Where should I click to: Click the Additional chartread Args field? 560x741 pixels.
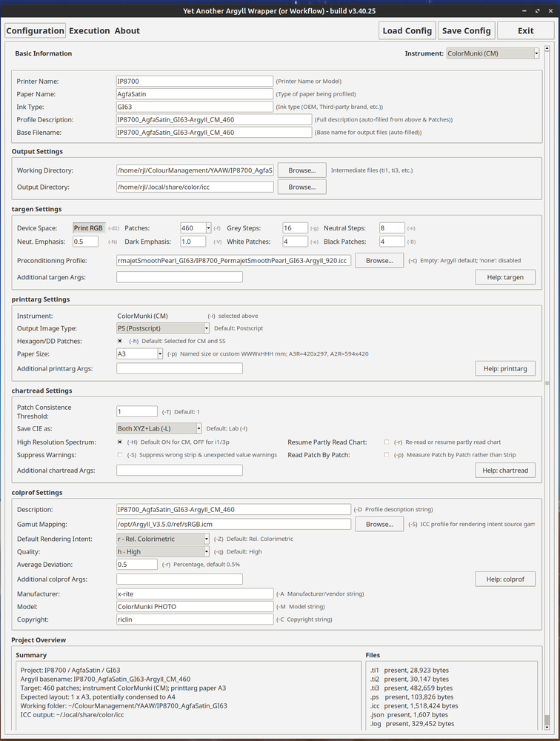pos(179,470)
